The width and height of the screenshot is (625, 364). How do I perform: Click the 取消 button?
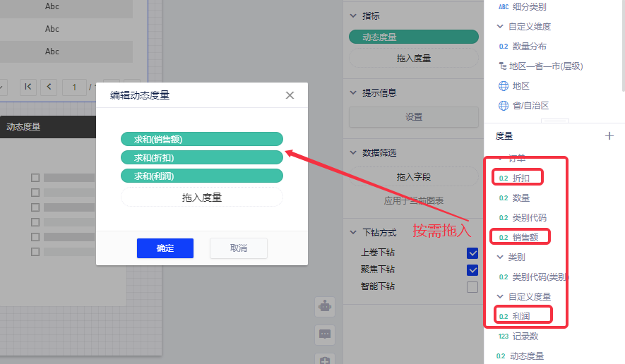[239, 248]
